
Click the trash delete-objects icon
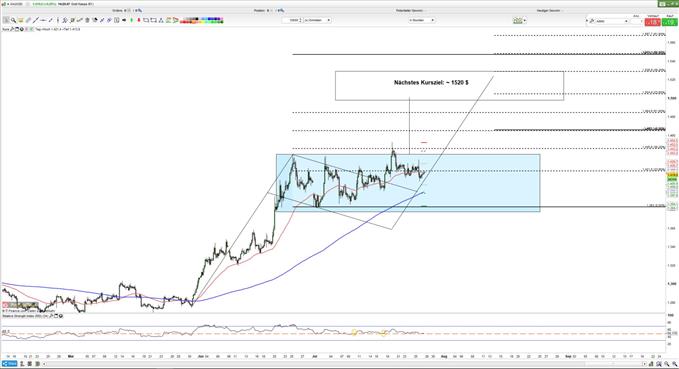click(x=87, y=20)
